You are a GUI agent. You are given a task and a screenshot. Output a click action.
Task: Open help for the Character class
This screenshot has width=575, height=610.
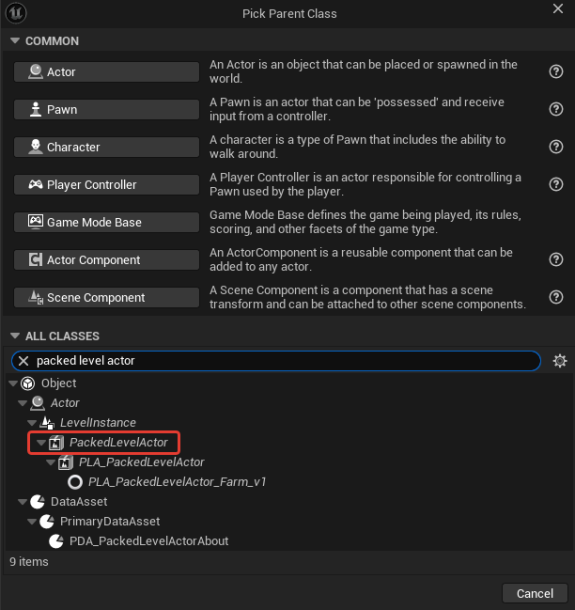556,147
